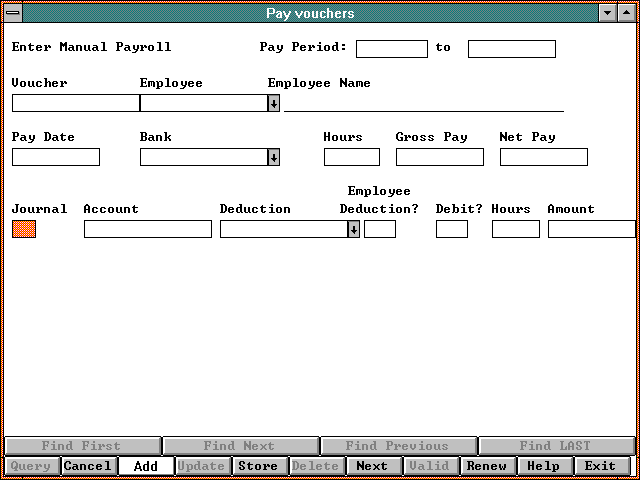Focus the Pay Period start field
Screen dimensions: 640x480
(392, 49)
